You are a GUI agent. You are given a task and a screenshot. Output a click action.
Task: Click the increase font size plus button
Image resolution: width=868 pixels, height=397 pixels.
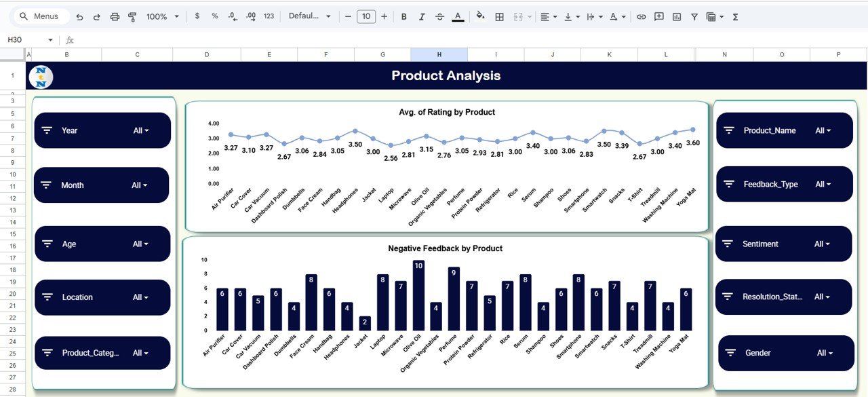(x=384, y=16)
